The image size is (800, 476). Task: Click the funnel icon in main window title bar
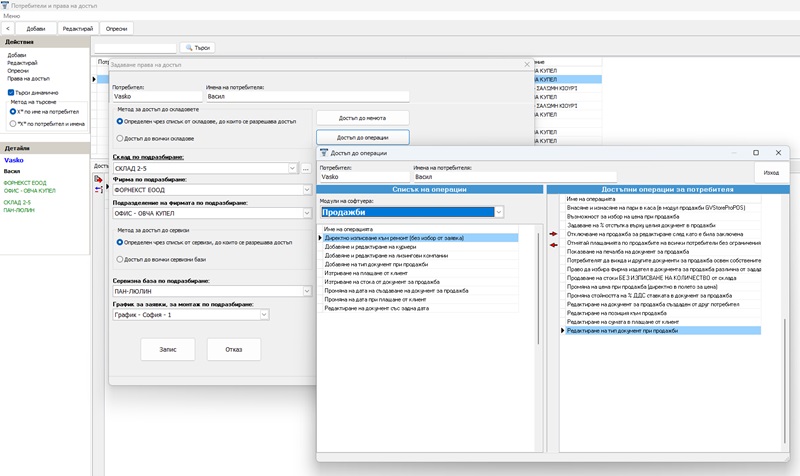click(x=5, y=5)
